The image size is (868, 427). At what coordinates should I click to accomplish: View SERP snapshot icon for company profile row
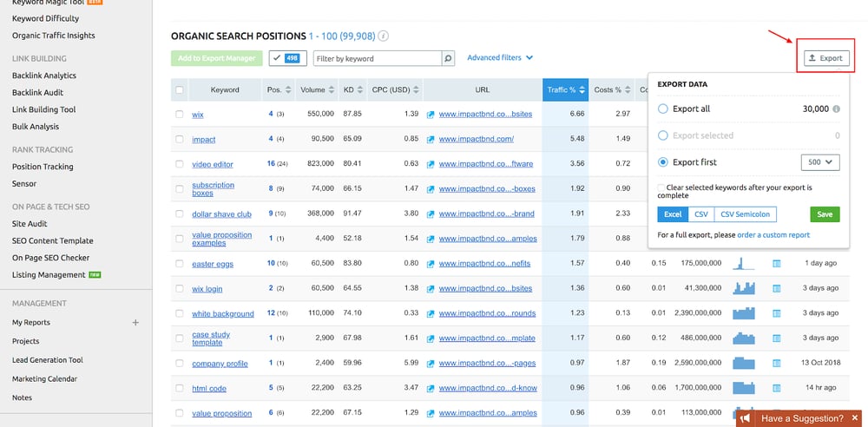tap(777, 364)
